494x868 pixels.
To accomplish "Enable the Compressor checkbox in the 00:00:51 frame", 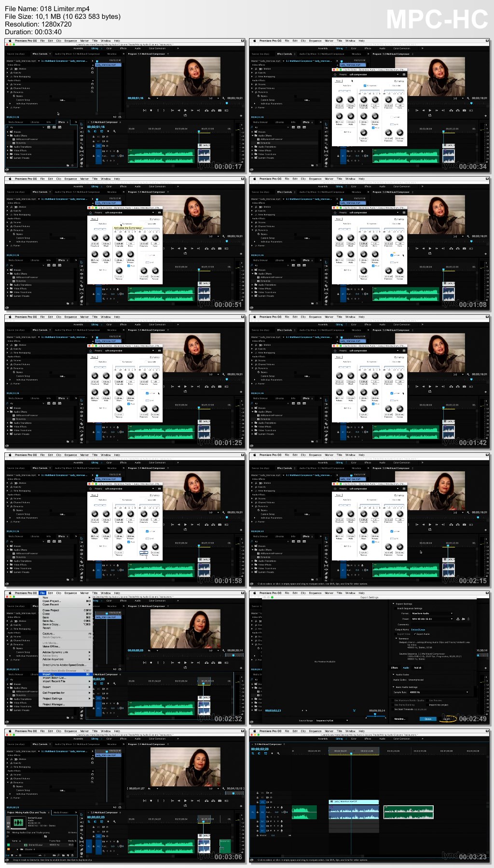I will click(x=121, y=223).
